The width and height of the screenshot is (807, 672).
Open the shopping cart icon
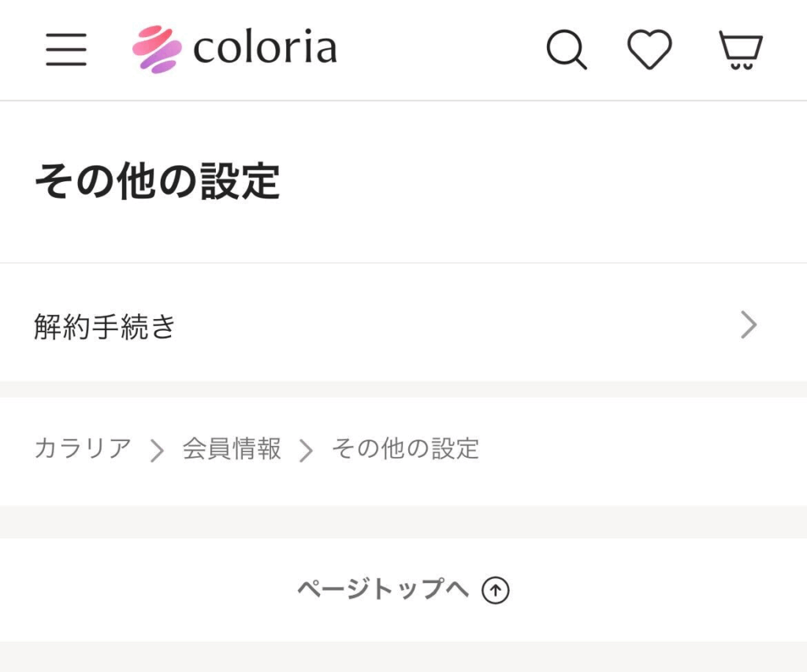click(x=740, y=50)
